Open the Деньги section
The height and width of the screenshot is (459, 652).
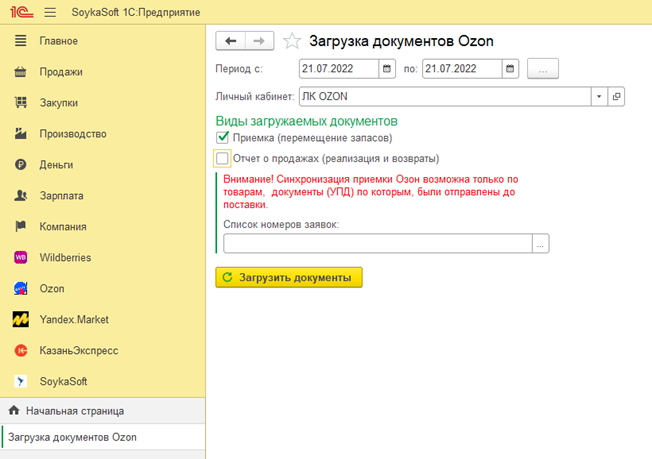click(x=57, y=165)
